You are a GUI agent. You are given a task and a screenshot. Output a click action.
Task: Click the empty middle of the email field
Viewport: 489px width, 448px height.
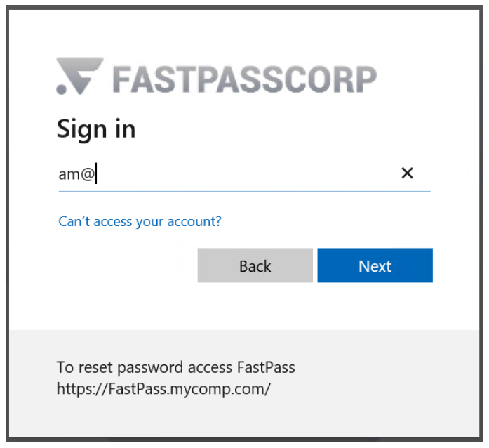pos(246,174)
